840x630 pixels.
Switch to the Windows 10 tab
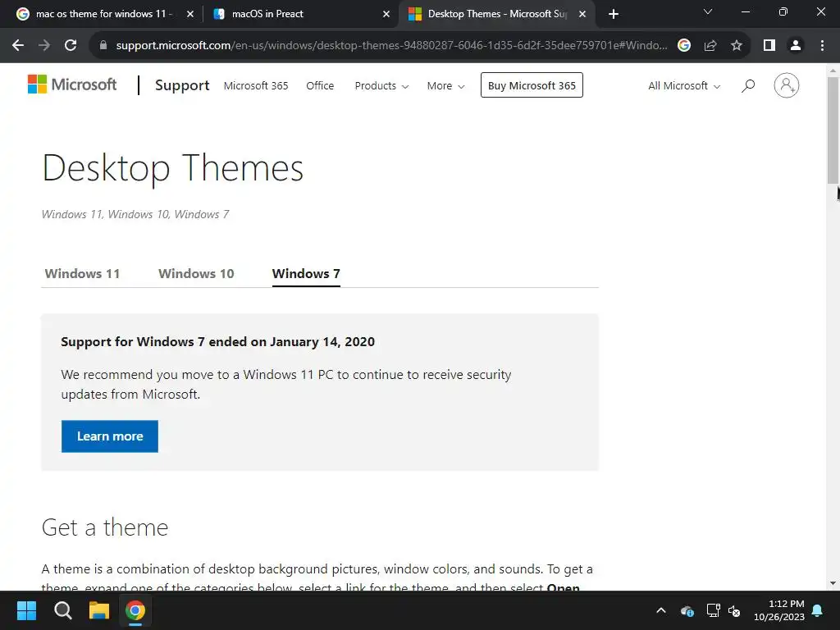coord(196,274)
